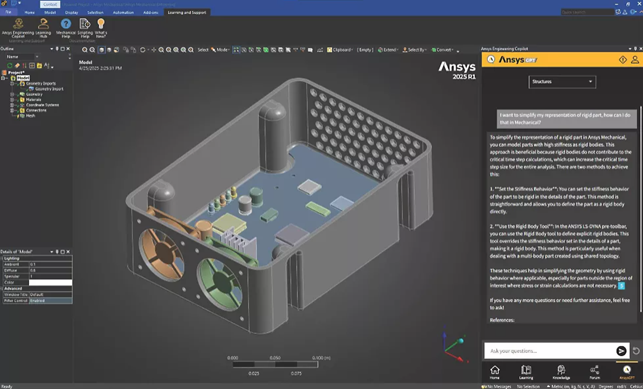643x389 pixels.
Task: Open Ansys Engineering Copilot from ribbon
Action: [x=18, y=28]
